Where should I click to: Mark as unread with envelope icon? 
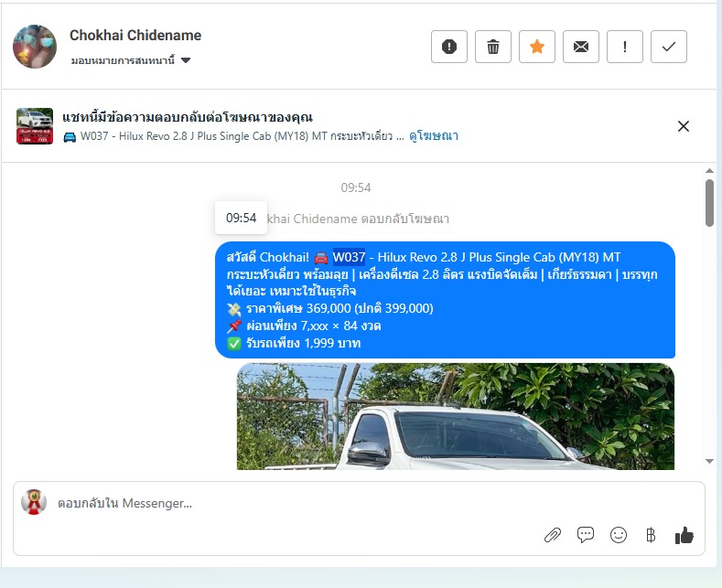[581, 47]
